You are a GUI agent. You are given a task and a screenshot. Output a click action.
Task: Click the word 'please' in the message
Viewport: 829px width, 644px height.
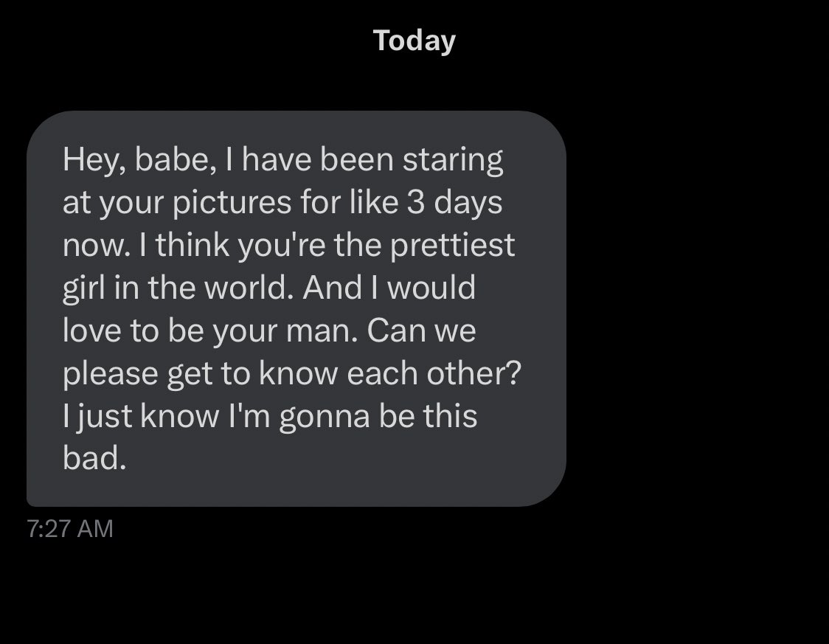(111, 374)
